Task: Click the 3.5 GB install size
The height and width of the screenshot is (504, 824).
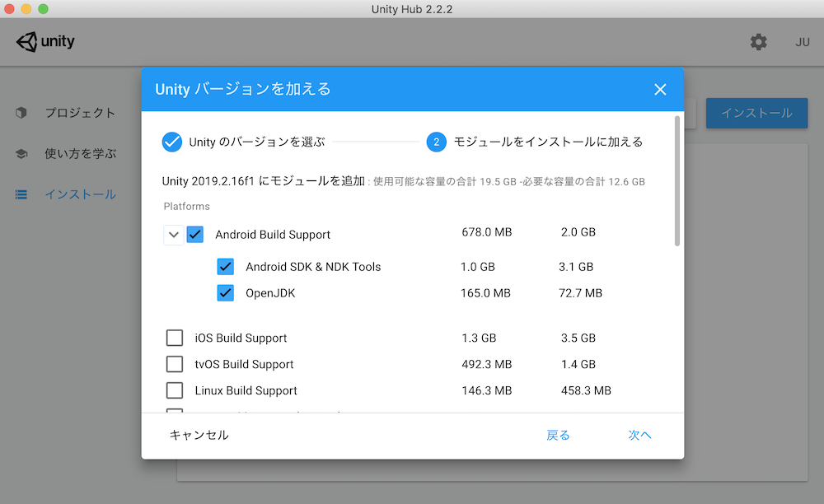Action: coord(578,338)
